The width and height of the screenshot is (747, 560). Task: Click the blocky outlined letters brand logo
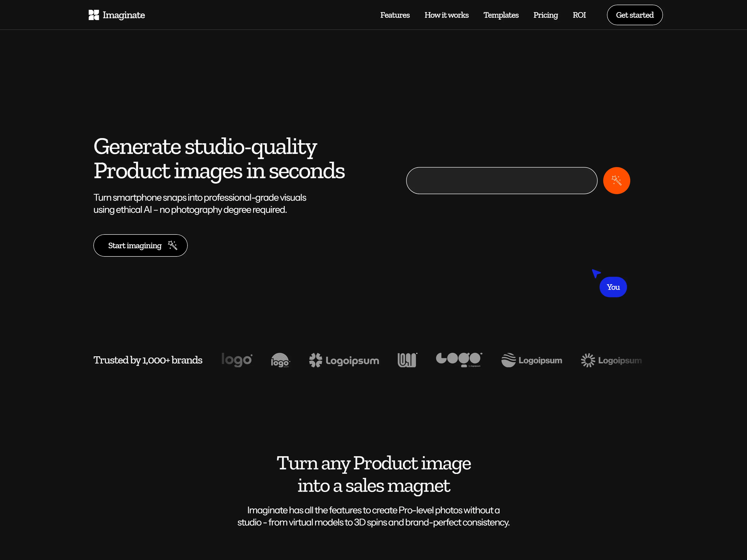click(407, 360)
